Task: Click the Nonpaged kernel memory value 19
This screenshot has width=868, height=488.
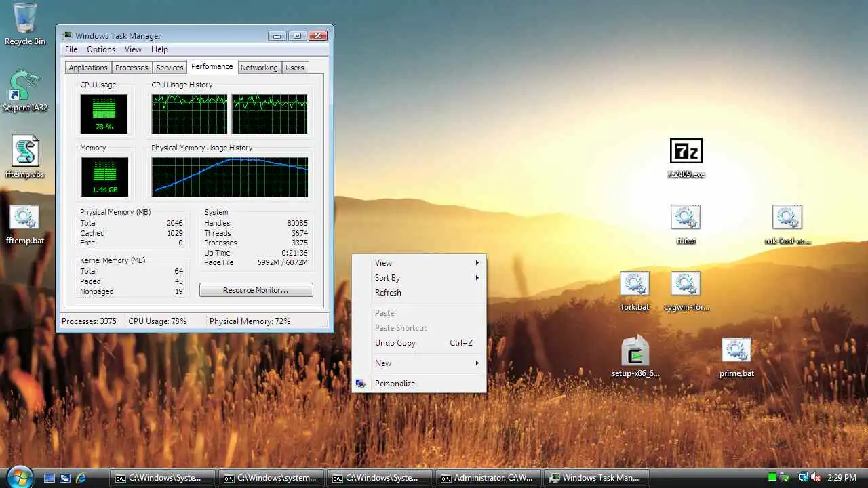Action: 179,291
